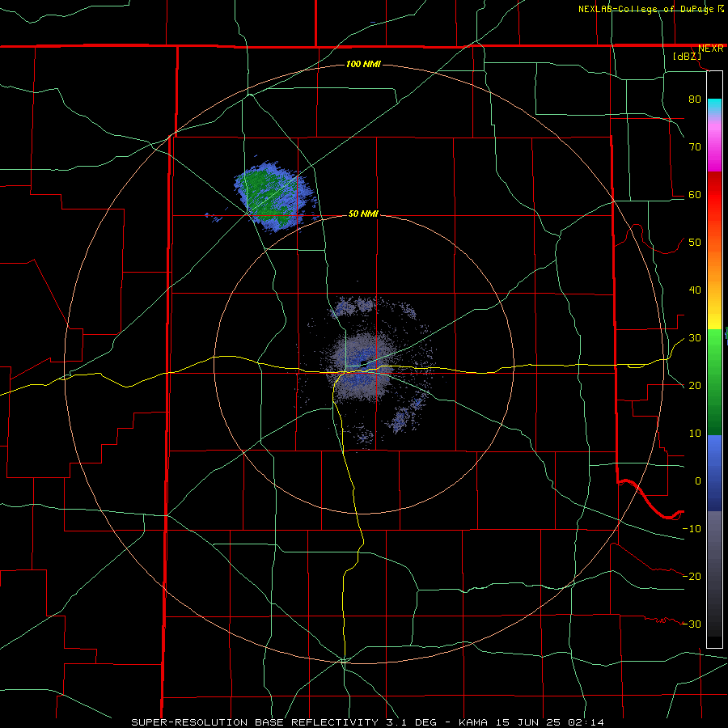Click the 30 value on dBZ scale
The height and width of the screenshot is (728, 728).
695,337
